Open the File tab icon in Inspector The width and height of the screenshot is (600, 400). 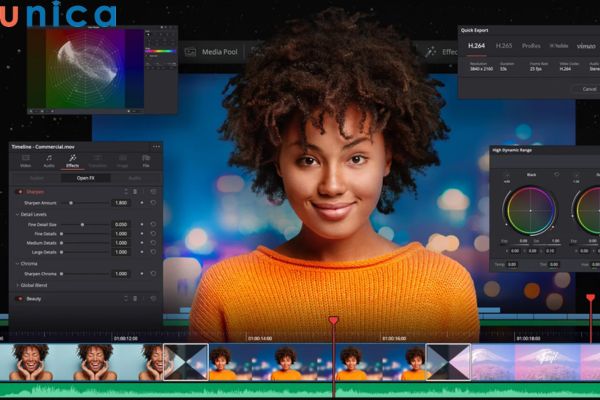146,158
